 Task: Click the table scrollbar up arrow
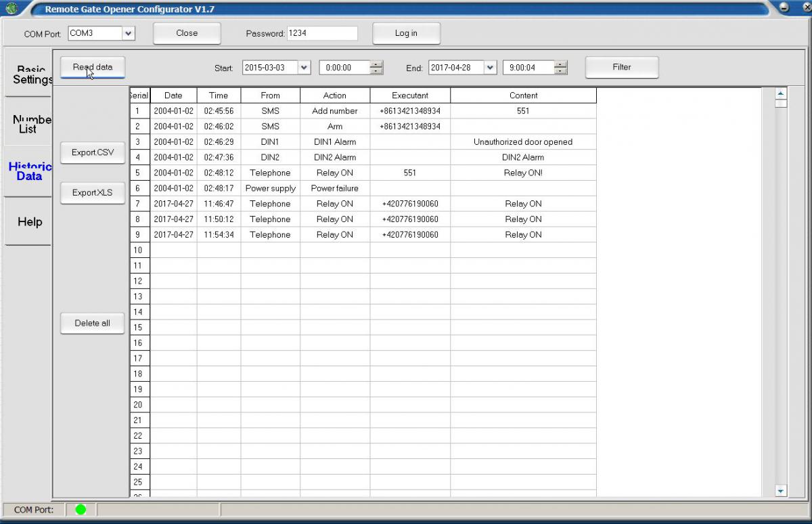click(x=781, y=94)
